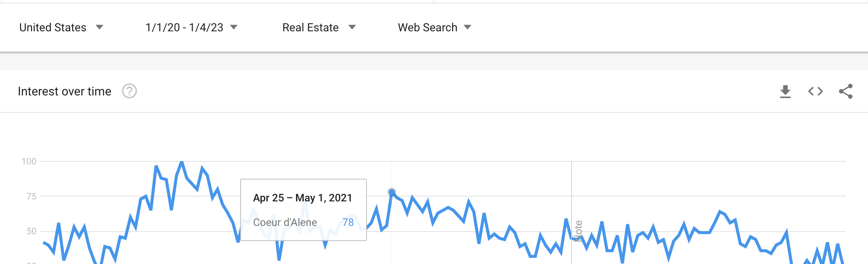Click the 100 label on the y-axis
Screen dimensions: 868x264
(x=29, y=161)
